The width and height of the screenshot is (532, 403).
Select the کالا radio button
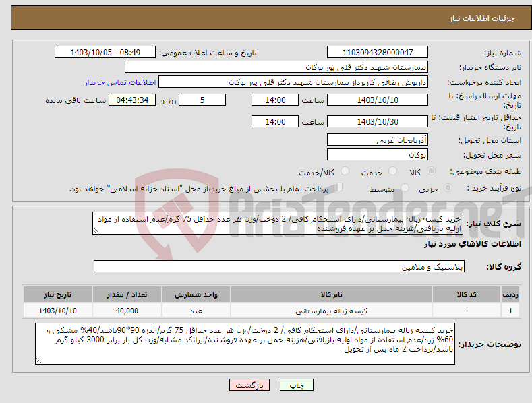[432, 171]
